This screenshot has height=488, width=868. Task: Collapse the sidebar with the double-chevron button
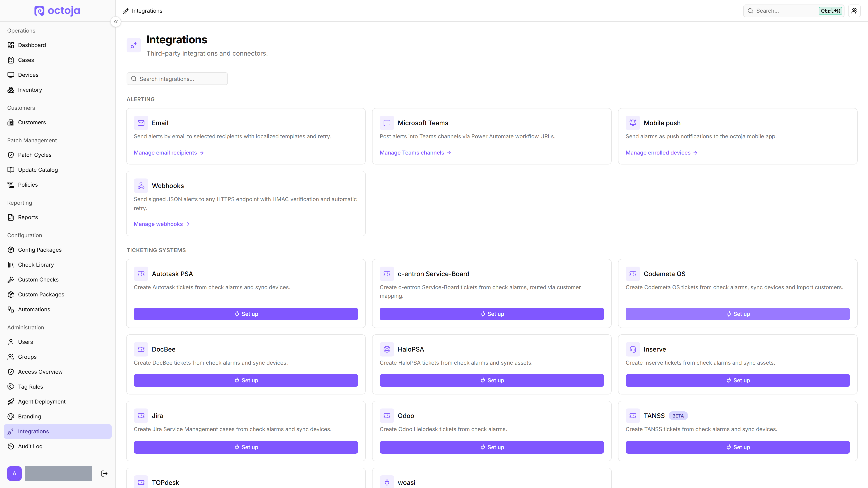click(x=116, y=21)
